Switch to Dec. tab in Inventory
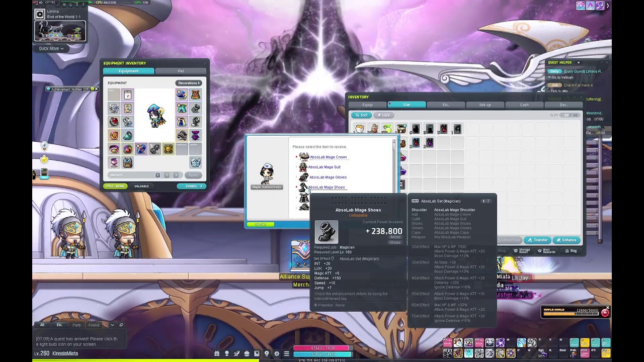 [563, 105]
